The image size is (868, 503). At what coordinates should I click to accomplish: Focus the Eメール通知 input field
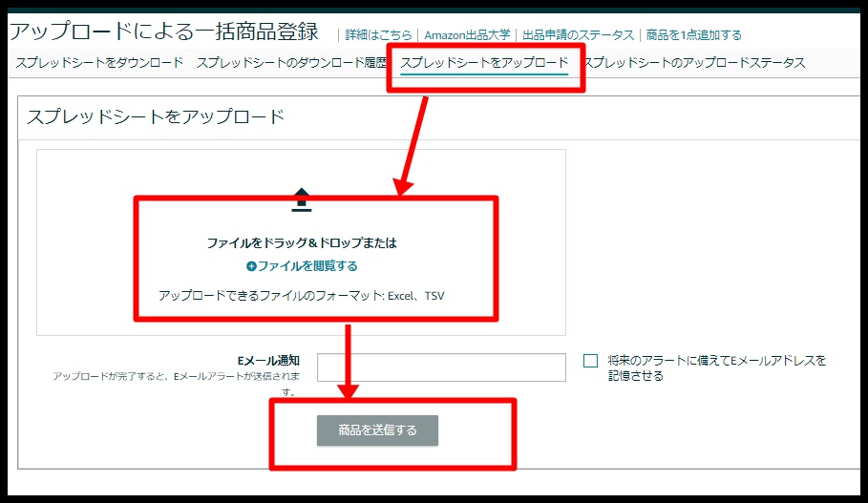(x=441, y=367)
